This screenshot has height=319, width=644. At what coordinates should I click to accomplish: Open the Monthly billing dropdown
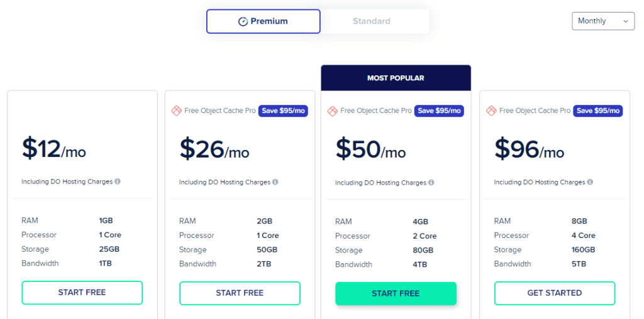point(602,21)
